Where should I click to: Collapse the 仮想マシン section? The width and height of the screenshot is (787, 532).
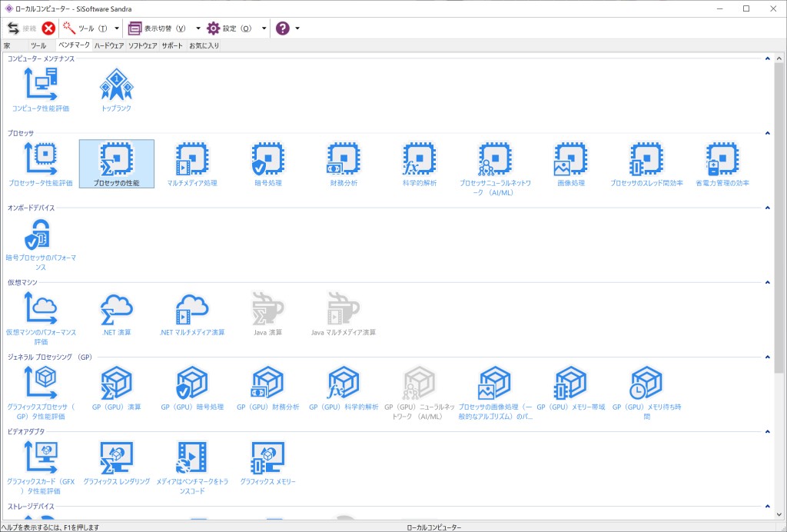click(x=766, y=282)
